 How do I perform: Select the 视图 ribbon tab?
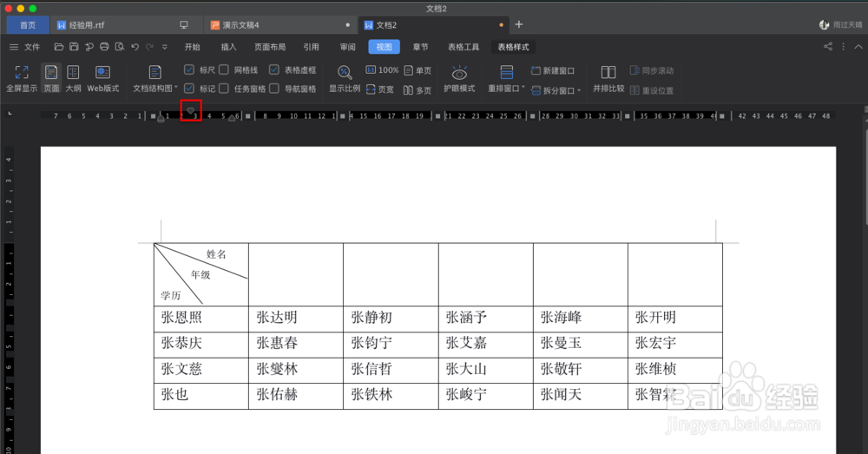(385, 47)
